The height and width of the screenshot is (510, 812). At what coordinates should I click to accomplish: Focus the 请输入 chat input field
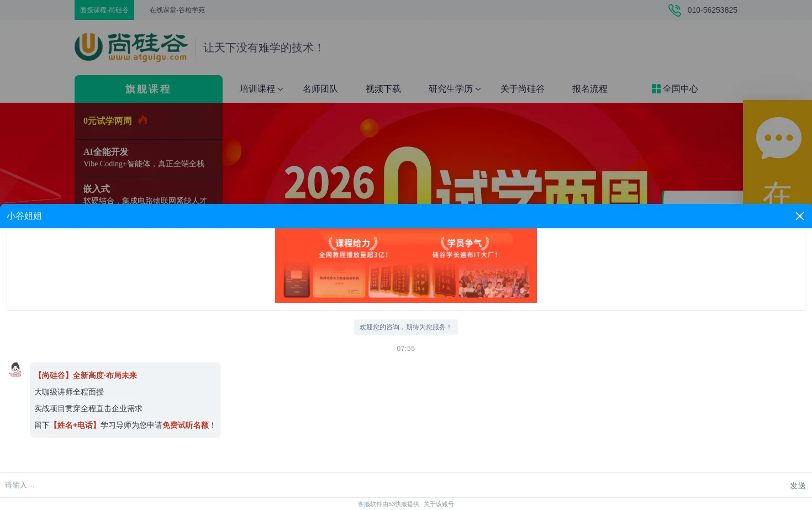(x=392, y=485)
